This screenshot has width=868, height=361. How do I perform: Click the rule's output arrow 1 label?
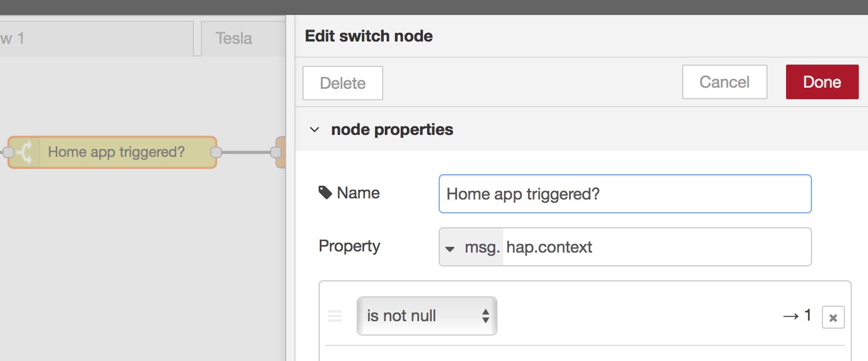tap(797, 315)
